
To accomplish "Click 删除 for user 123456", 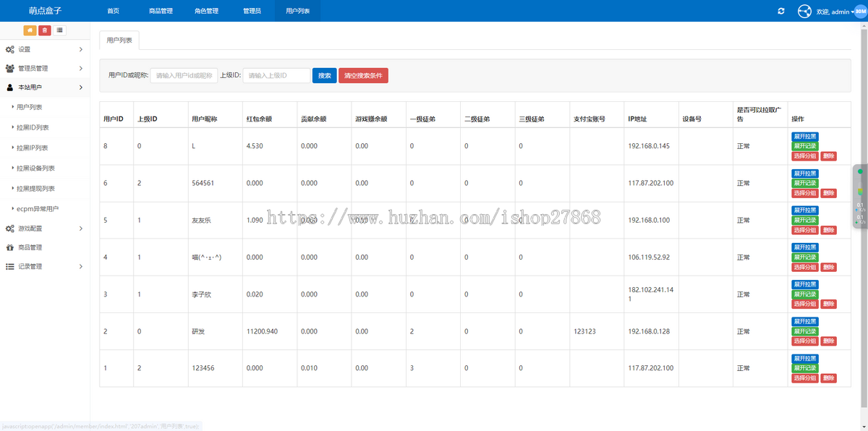I will [829, 378].
